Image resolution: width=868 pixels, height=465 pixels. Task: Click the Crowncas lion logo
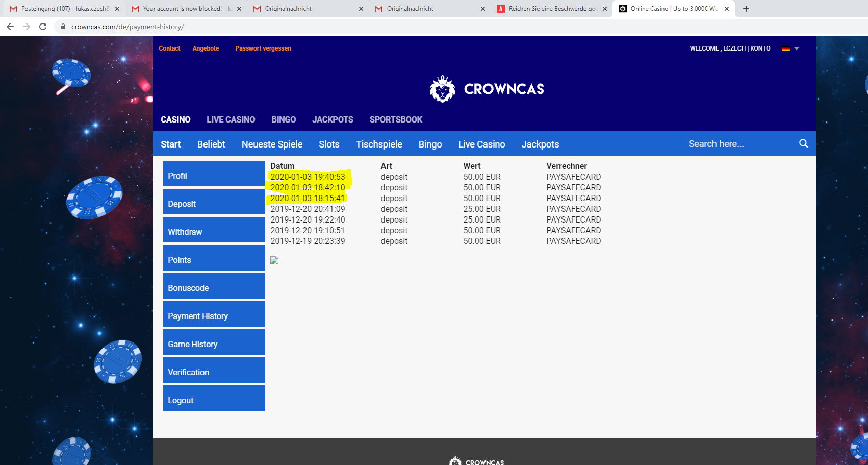pos(443,89)
